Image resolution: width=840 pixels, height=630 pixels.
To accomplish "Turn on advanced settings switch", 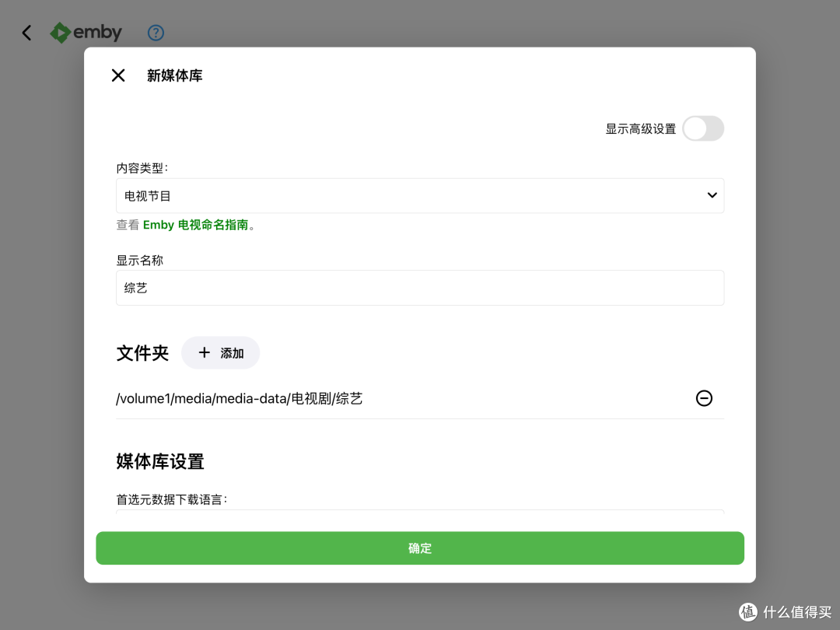I will tap(702, 128).
